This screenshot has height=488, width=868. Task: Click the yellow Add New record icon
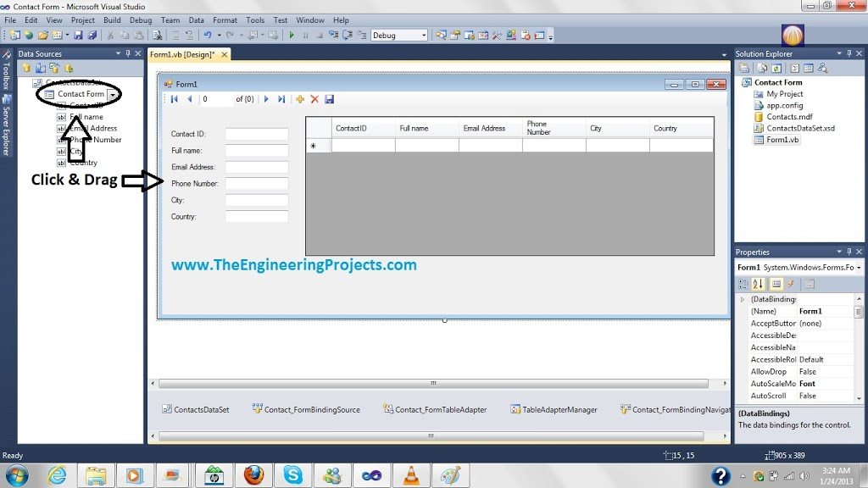click(x=300, y=99)
